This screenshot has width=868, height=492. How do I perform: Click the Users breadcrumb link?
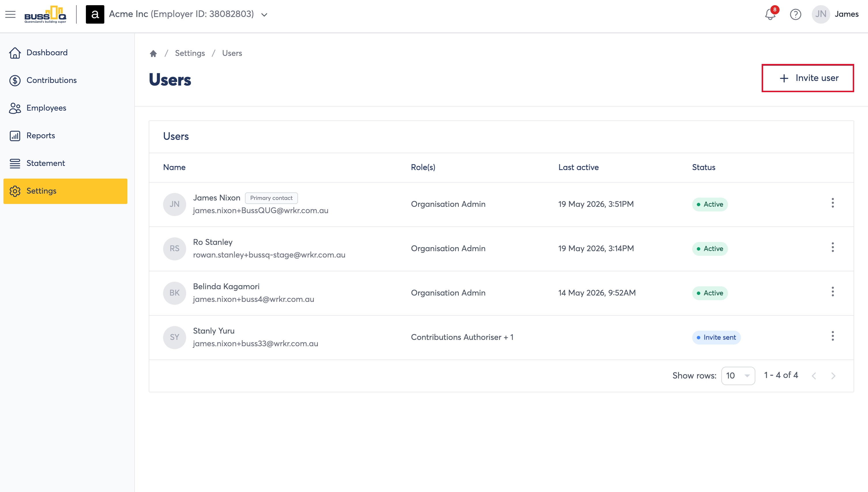point(232,53)
